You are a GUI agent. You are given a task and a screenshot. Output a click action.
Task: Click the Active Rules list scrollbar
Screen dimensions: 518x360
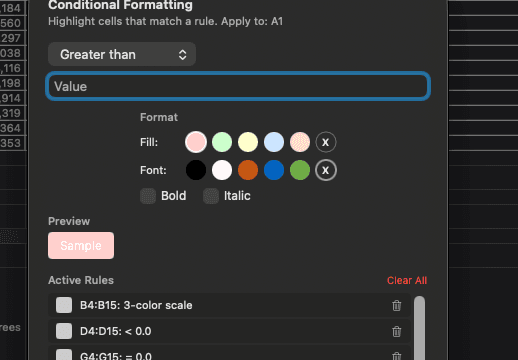click(x=419, y=328)
